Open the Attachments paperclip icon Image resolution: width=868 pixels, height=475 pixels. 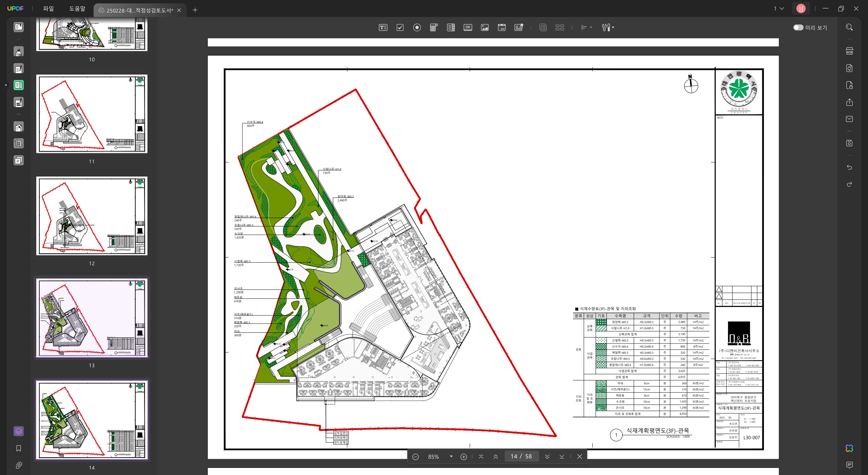(x=19, y=465)
